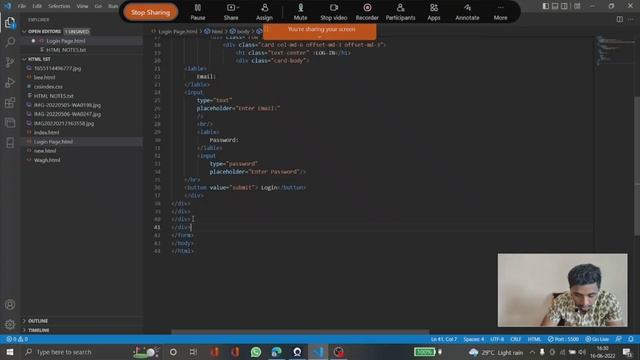Open the Go menu

coord(98,6)
